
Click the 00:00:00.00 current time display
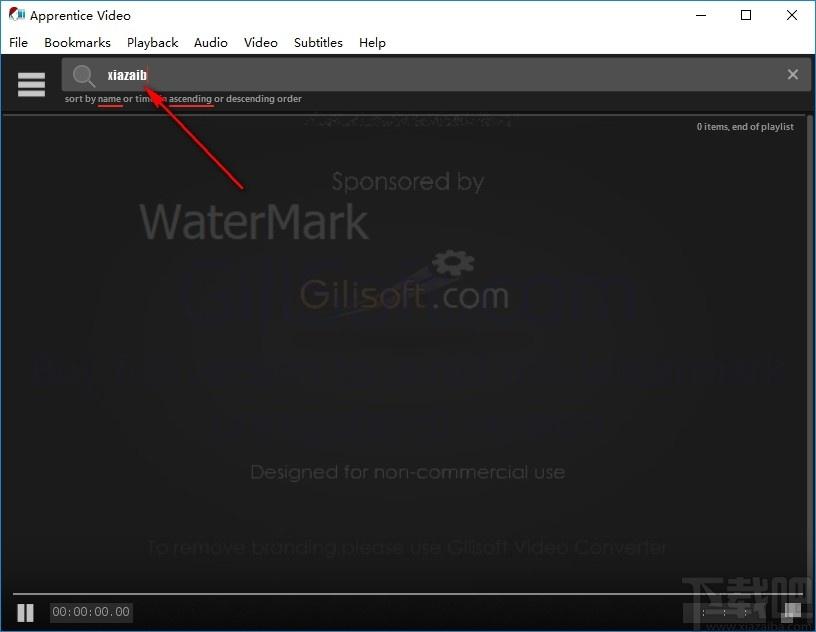pos(91,612)
